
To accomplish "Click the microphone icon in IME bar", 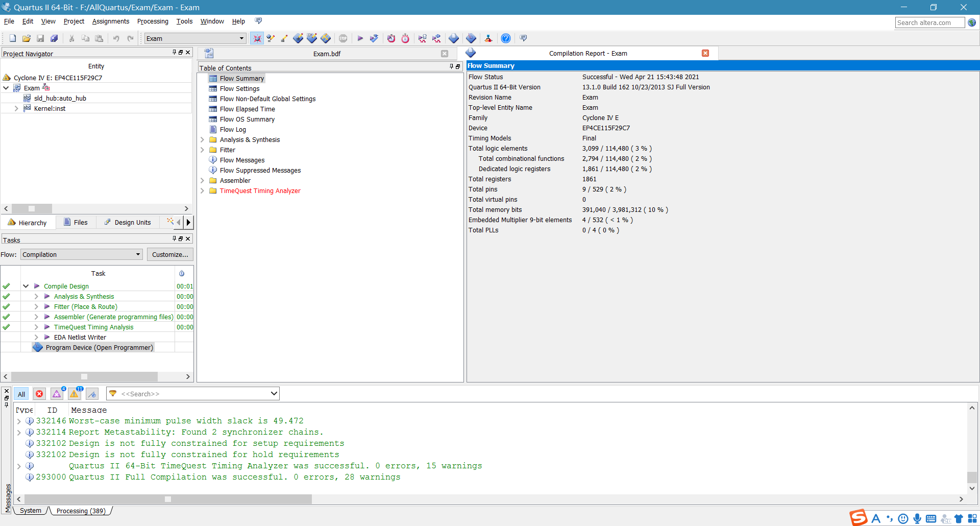I will pyautogui.click(x=917, y=519).
